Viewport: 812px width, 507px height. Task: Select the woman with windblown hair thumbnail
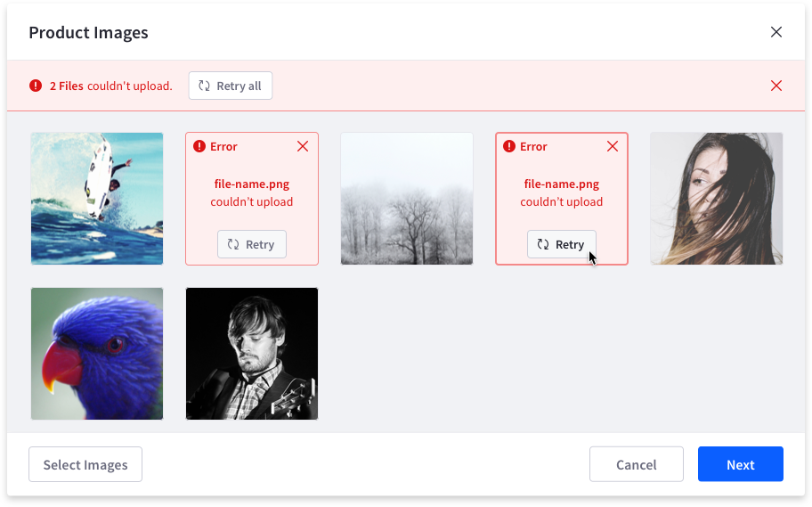[717, 199]
